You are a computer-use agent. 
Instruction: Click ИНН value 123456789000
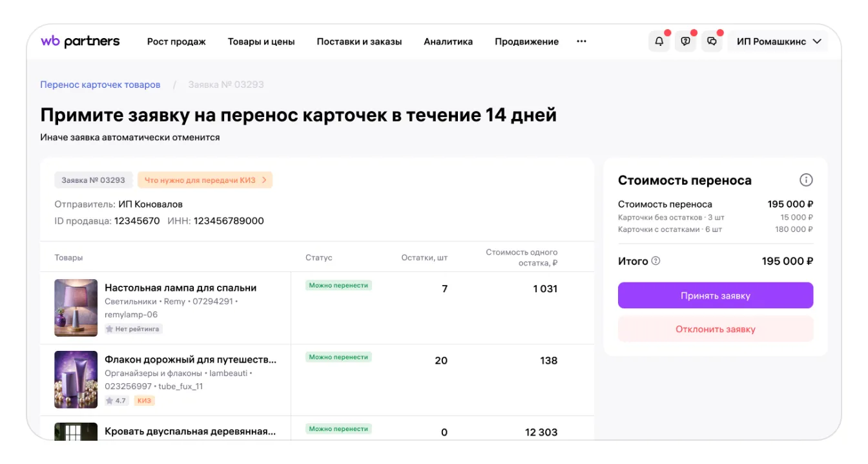(229, 221)
